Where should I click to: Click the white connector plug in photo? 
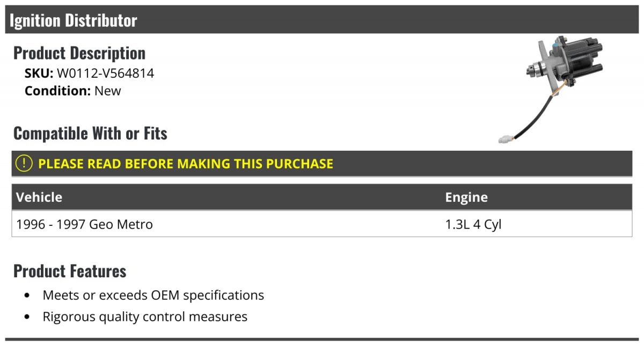tap(503, 140)
